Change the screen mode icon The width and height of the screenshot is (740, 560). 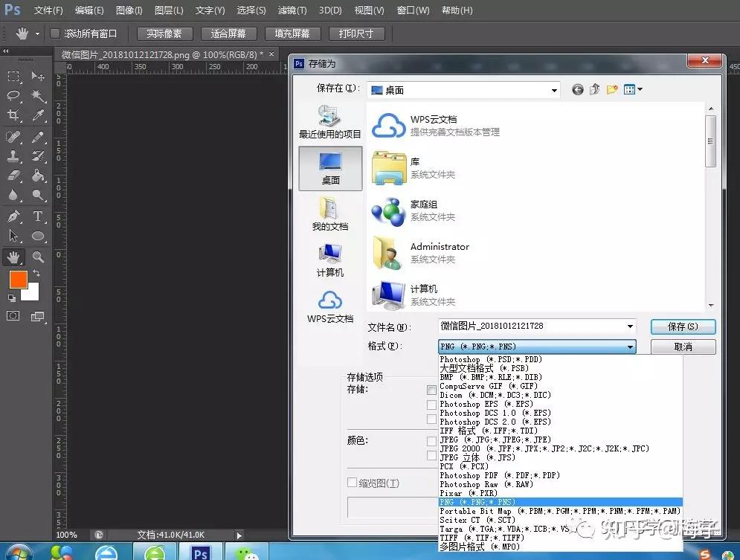click(38, 316)
